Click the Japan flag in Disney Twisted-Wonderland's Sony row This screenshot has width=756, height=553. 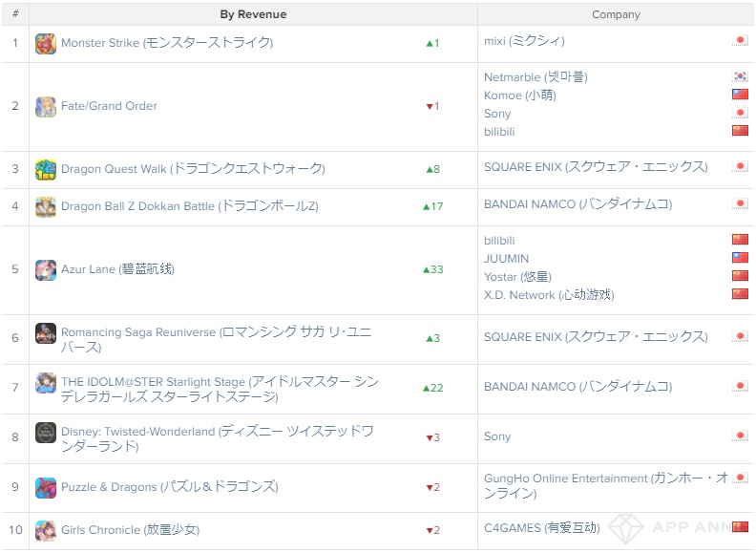740,436
